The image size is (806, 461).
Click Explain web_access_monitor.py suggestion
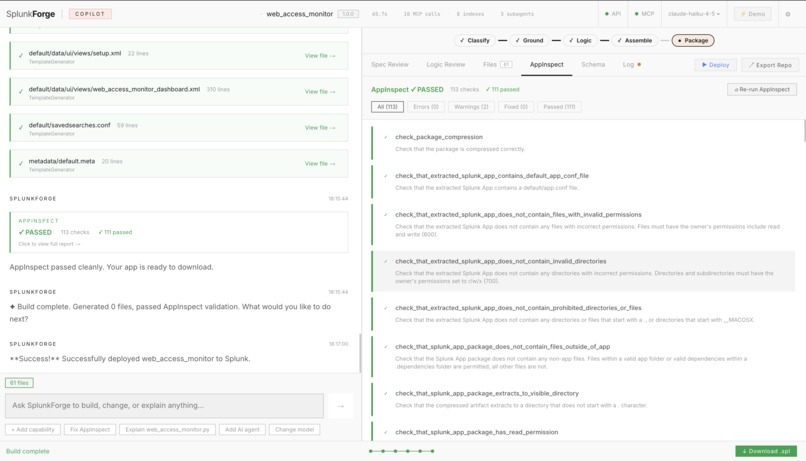pos(168,430)
